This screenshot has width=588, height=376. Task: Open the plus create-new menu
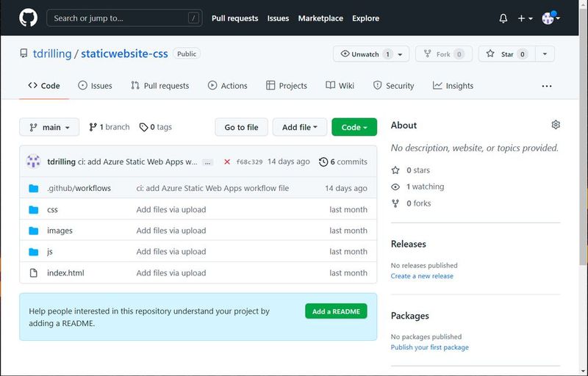525,18
